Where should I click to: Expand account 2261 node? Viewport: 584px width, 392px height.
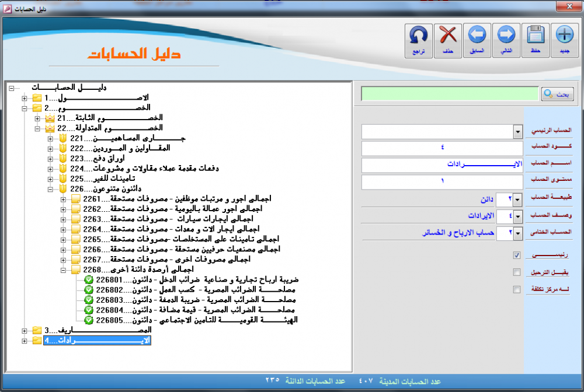[x=63, y=199]
